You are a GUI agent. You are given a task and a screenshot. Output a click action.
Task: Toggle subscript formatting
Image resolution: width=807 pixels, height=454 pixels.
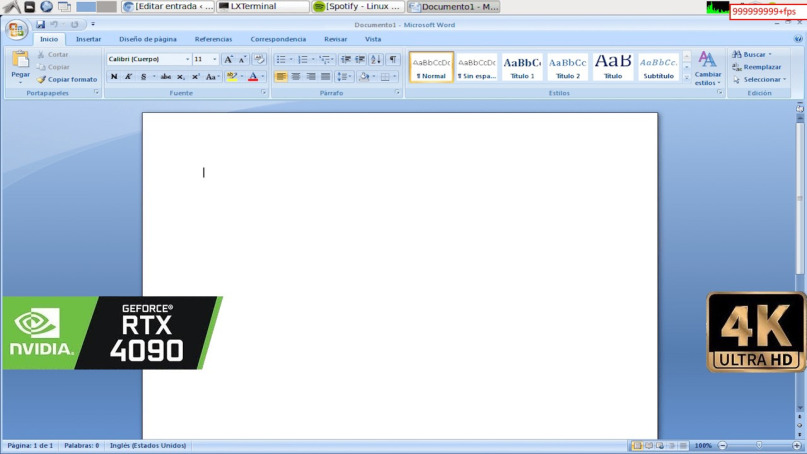coord(181,77)
